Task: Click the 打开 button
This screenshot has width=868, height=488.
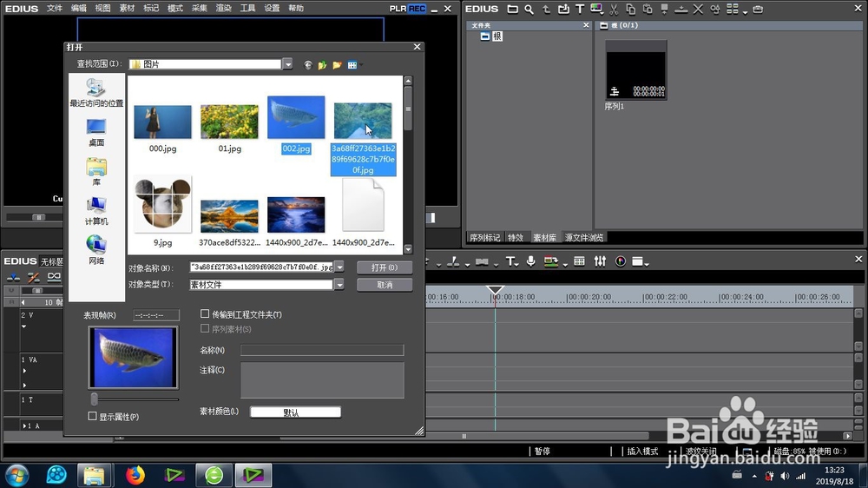Action: [x=385, y=267]
